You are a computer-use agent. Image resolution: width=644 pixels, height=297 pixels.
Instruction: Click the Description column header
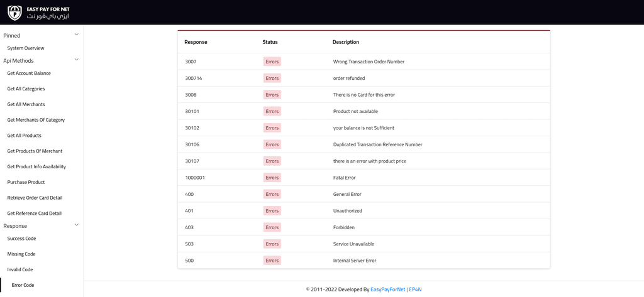[346, 42]
